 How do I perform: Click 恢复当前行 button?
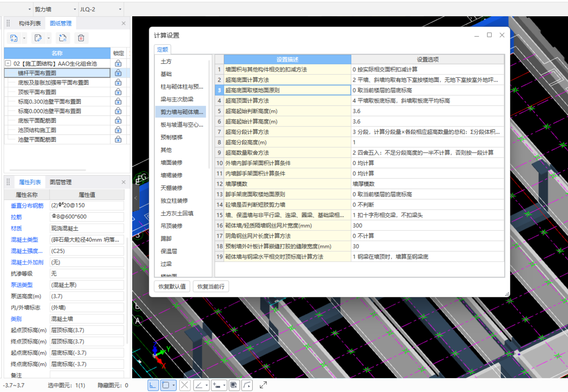pos(211,286)
